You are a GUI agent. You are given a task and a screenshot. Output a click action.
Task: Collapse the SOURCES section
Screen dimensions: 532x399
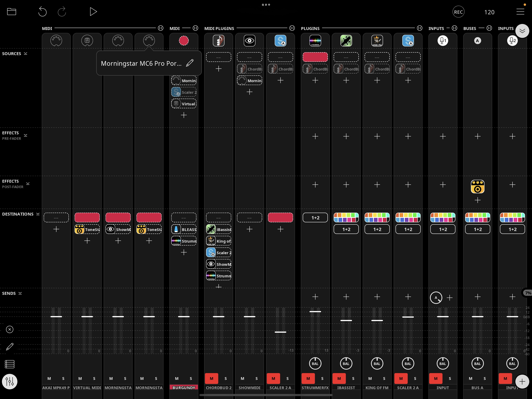(25, 53)
